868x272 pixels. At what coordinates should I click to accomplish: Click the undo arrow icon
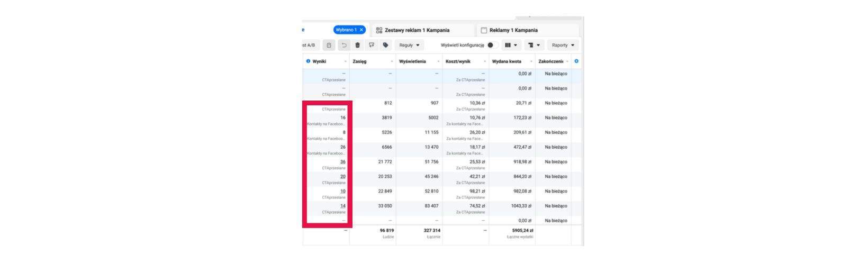(x=343, y=46)
